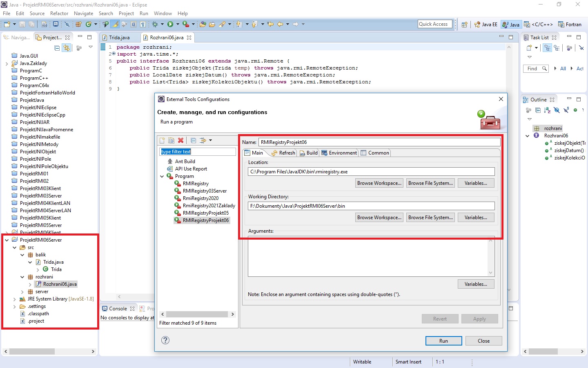Click Browse File System under Location
This screenshot has height=368, width=588.
coord(430,183)
